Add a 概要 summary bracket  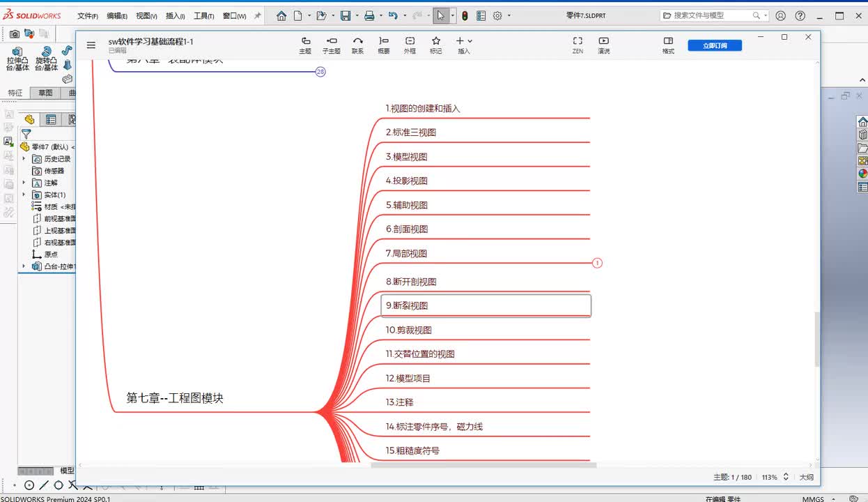pos(384,45)
